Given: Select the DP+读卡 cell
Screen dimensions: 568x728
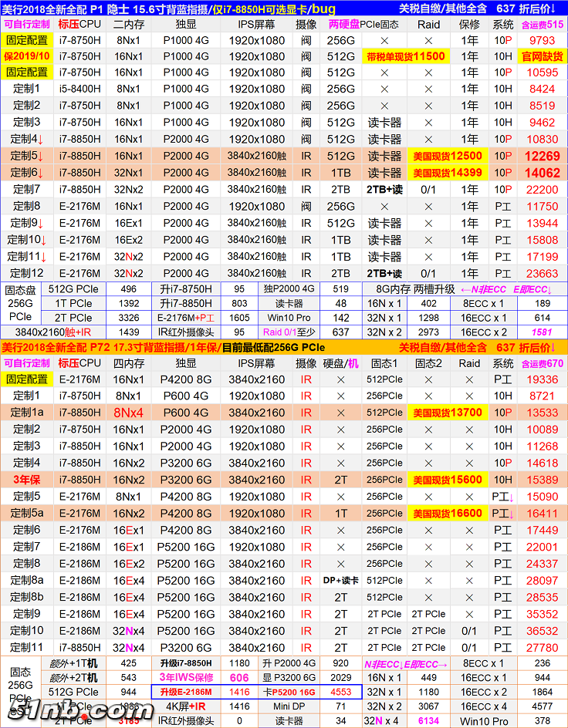Looking at the screenshot, I should point(340,581).
